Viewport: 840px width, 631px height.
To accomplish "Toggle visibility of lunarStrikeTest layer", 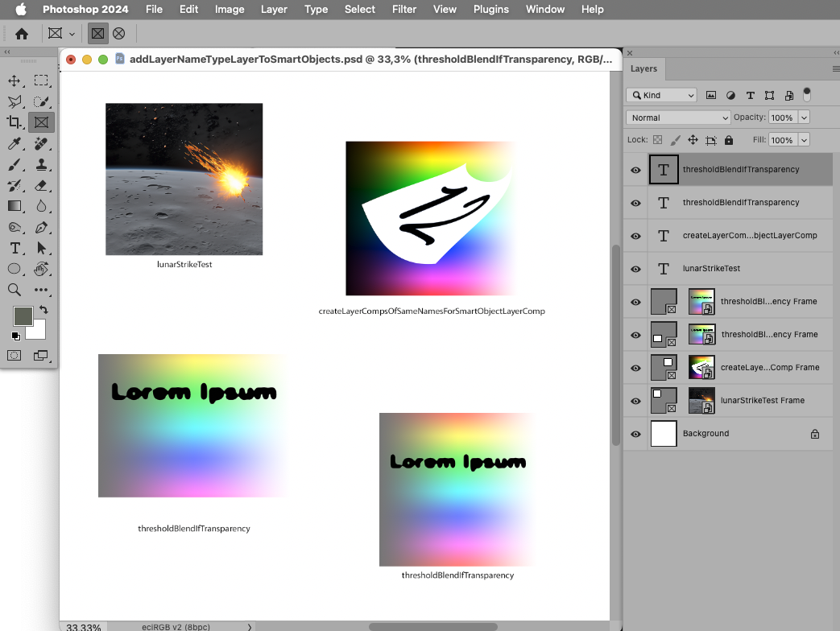I will [635, 268].
